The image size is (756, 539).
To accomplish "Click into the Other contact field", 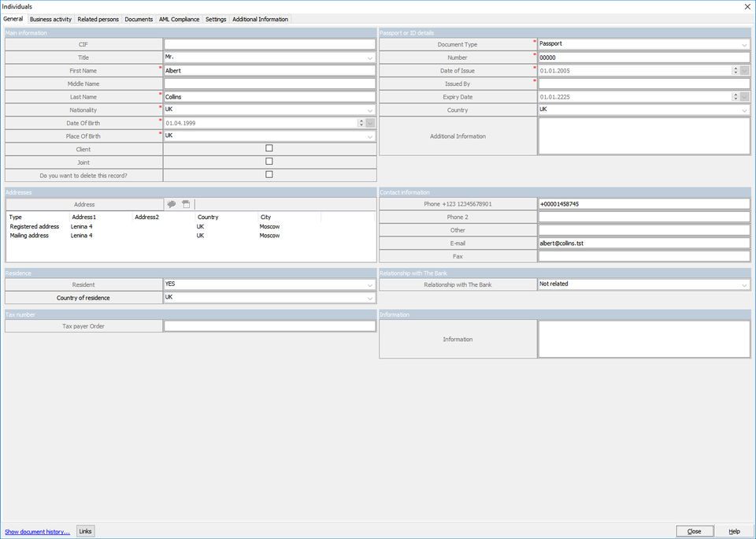I will [x=644, y=230].
